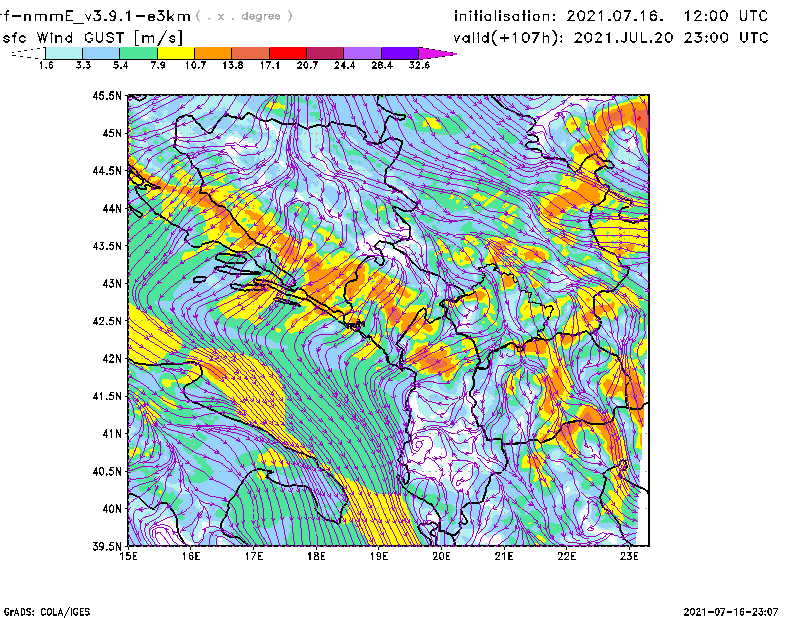The height and width of the screenshot is (618, 800).
Task: Click the 44.5N latitude label
Action: coord(107,171)
